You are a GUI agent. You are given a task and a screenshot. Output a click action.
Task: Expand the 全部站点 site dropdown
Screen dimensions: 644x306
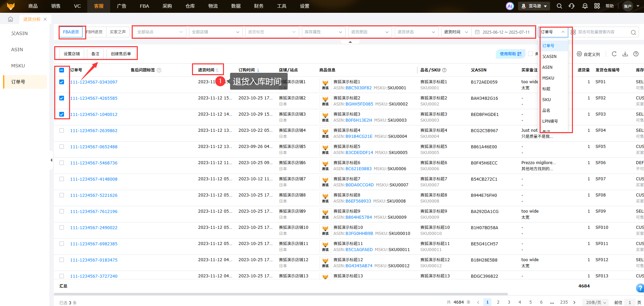click(x=159, y=32)
